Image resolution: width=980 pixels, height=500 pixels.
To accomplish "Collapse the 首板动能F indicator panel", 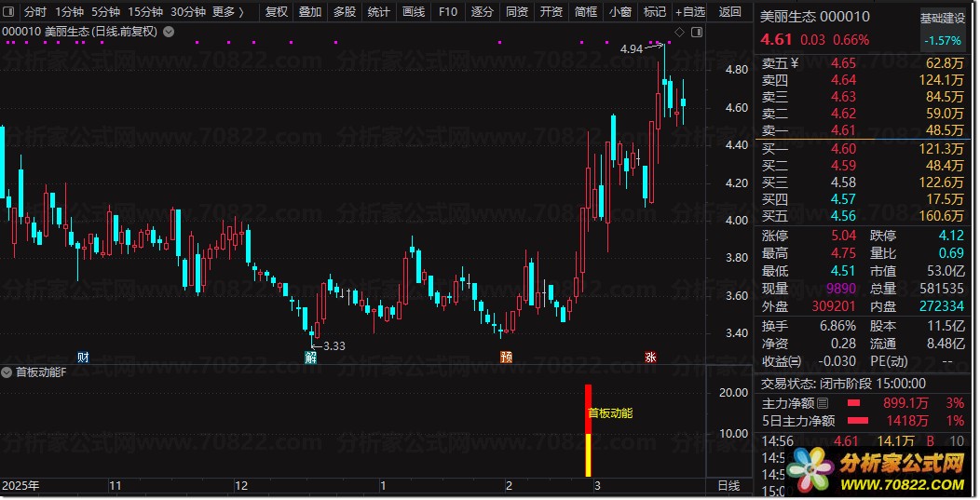I will [x=7, y=372].
